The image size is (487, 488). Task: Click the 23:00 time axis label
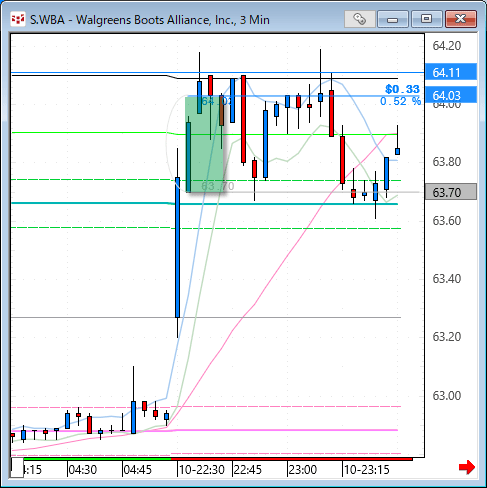302,470
